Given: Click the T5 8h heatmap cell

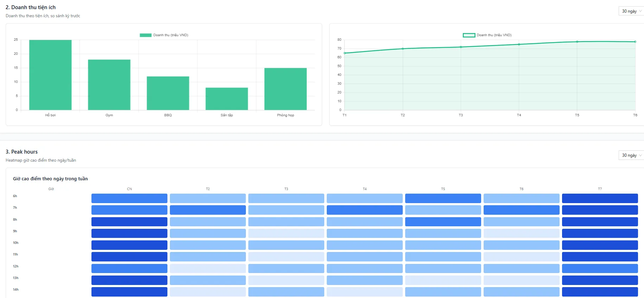Looking at the screenshot, I should [x=443, y=222].
